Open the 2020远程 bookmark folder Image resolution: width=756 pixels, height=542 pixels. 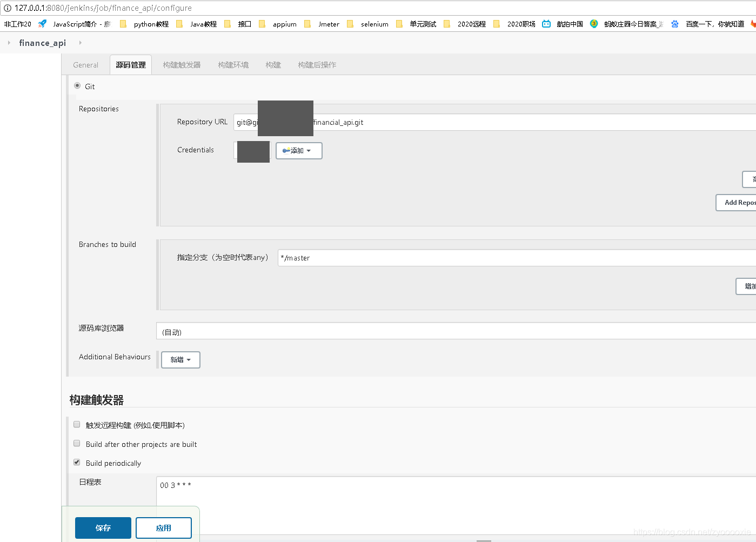point(465,24)
